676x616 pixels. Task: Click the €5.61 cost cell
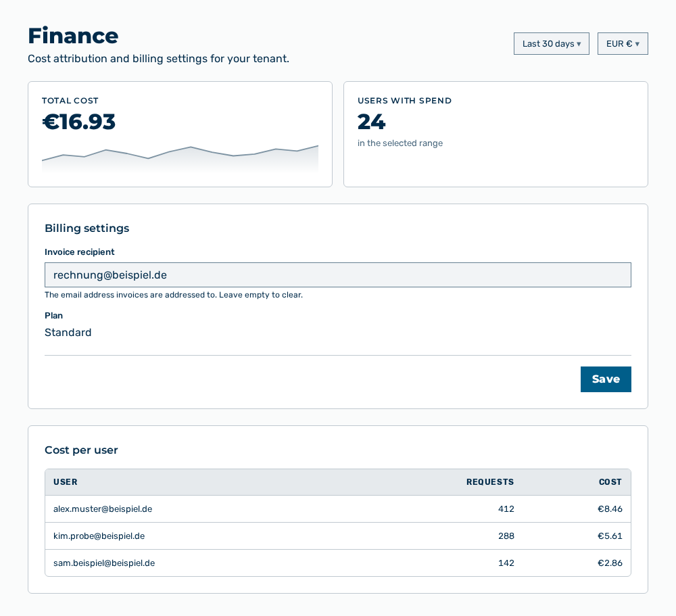pyautogui.click(x=610, y=536)
